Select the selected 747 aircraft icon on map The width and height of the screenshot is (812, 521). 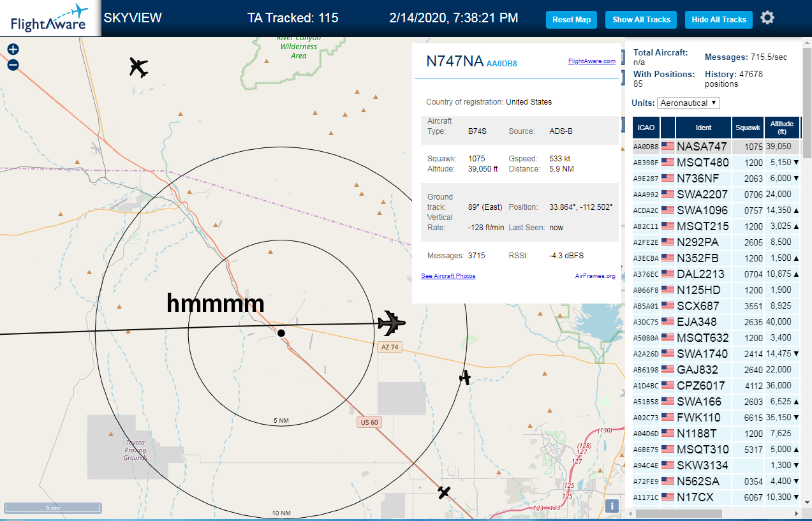392,323
